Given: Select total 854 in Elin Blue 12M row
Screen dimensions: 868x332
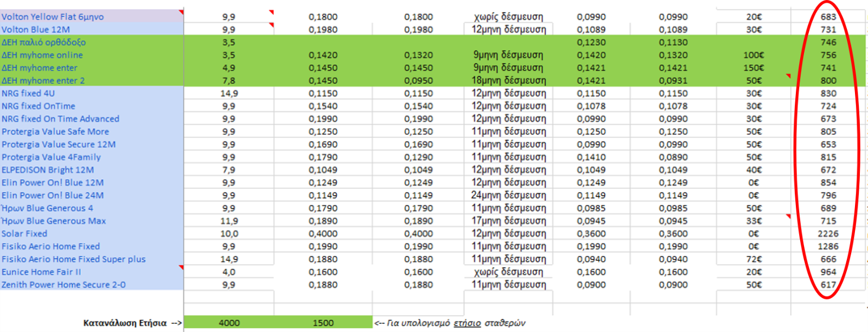Looking at the screenshot, I should tap(828, 183).
